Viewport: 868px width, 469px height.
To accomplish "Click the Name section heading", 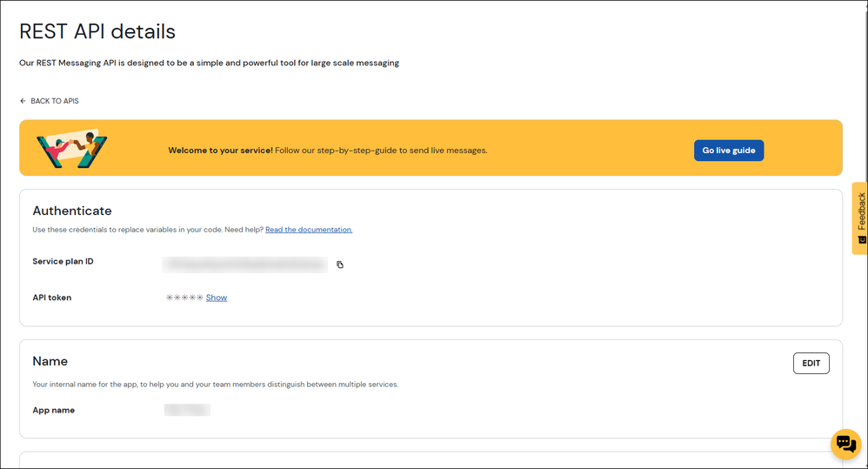I will pyautogui.click(x=50, y=361).
